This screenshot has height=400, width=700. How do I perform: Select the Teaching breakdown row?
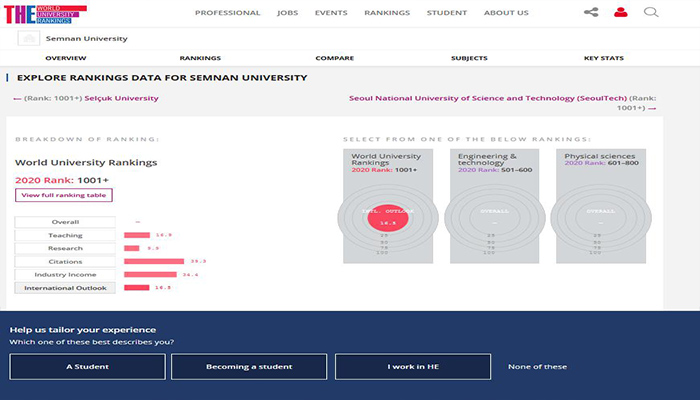[65, 235]
